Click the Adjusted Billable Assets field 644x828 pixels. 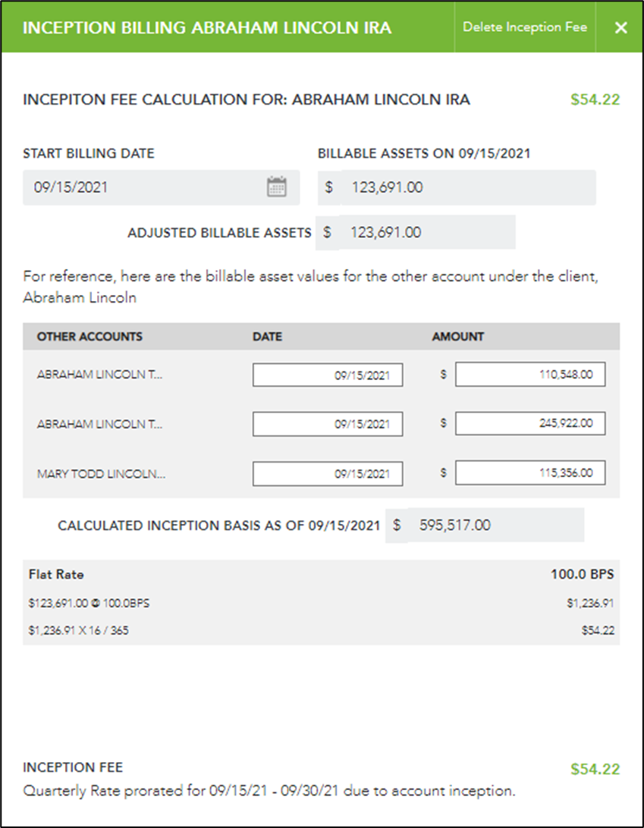(x=425, y=232)
